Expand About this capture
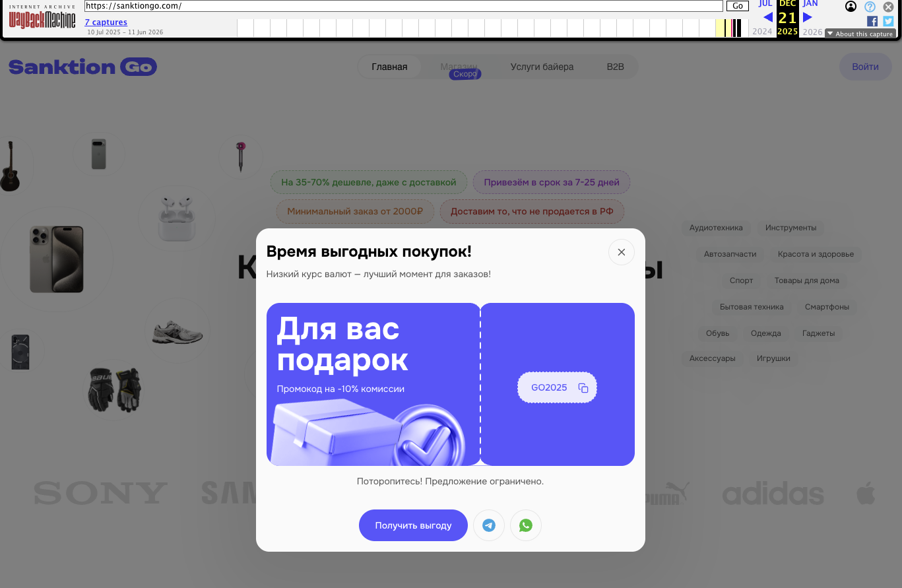Viewport: 902px width, 588px height. [x=860, y=34]
